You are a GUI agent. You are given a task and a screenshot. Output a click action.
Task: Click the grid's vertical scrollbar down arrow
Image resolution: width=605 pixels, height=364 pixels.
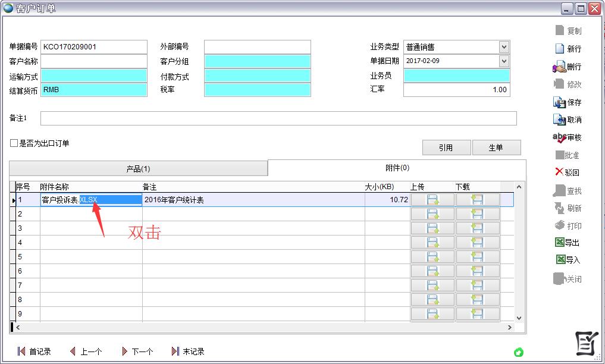(x=518, y=318)
